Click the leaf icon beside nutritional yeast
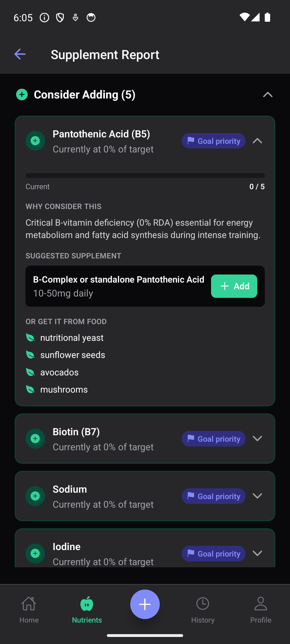Image resolution: width=290 pixels, height=644 pixels. (31, 338)
